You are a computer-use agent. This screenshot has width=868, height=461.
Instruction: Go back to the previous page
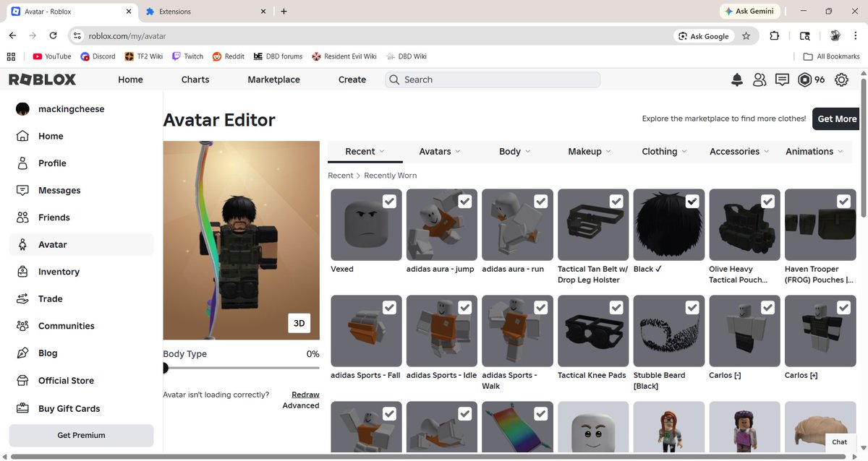(12, 35)
